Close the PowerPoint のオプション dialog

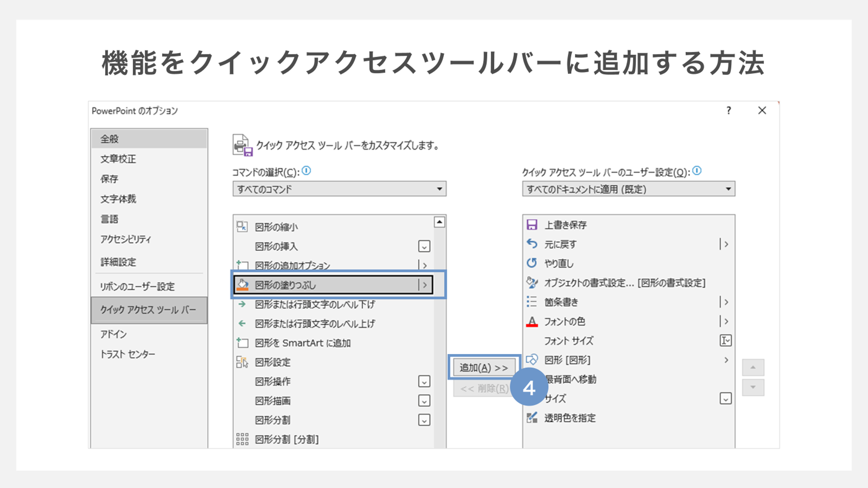(x=762, y=110)
